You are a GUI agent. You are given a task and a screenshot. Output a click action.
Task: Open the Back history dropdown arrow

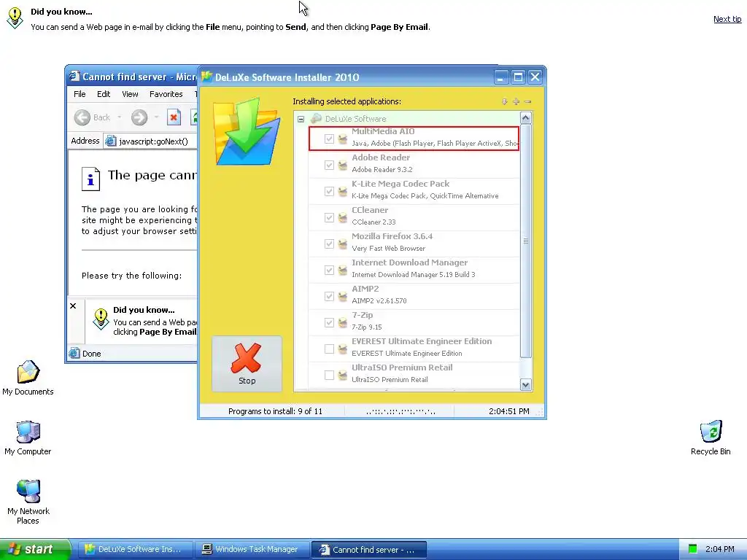click(119, 117)
